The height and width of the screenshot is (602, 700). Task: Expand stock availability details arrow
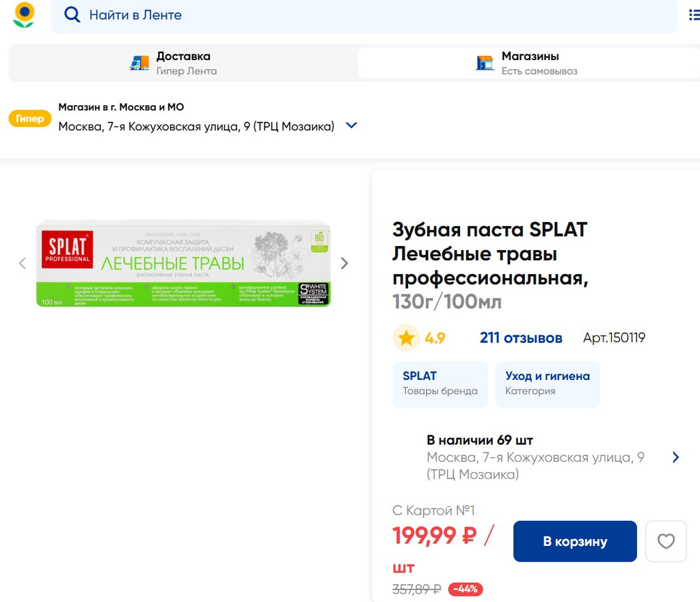(x=675, y=457)
